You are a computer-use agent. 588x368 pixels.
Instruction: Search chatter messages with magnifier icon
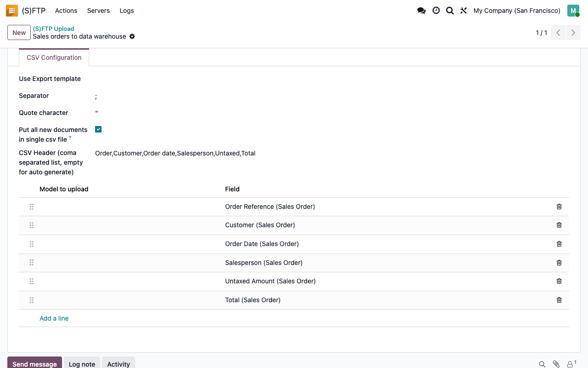click(542, 364)
